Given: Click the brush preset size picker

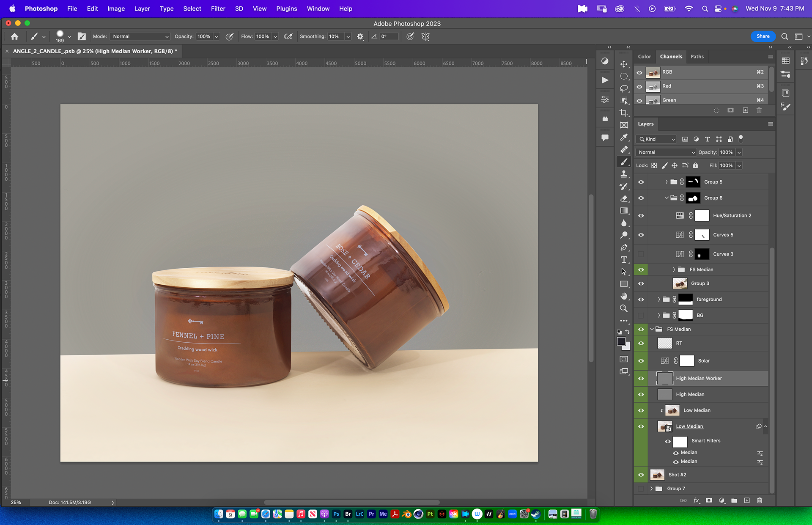Looking at the screenshot, I should (63, 36).
